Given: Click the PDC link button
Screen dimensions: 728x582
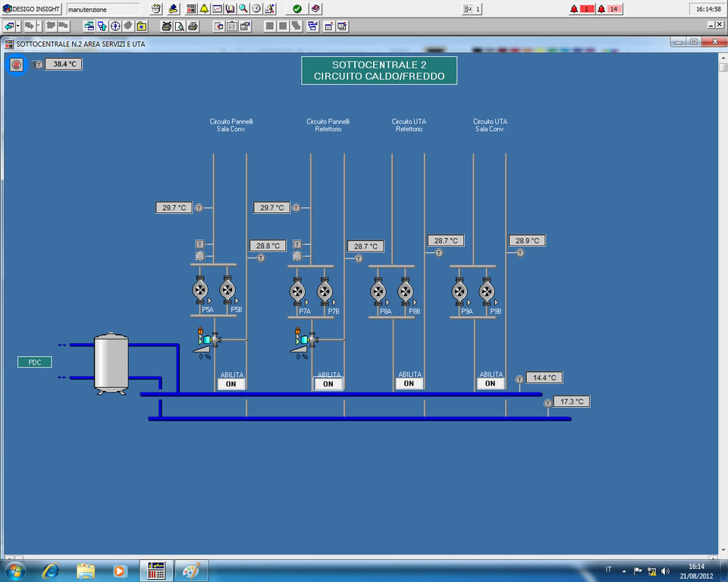Looking at the screenshot, I should 34,362.
